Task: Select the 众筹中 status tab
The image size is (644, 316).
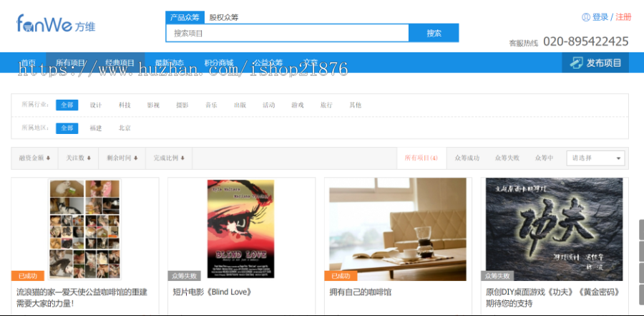Action: (x=545, y=158)
